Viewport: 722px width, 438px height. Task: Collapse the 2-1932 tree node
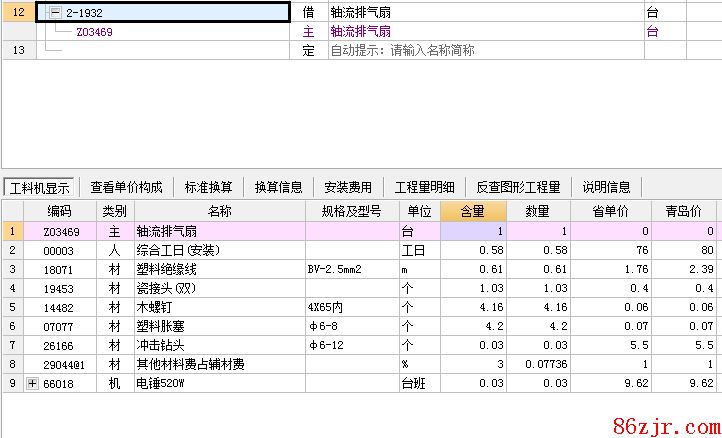pos(56,13)
